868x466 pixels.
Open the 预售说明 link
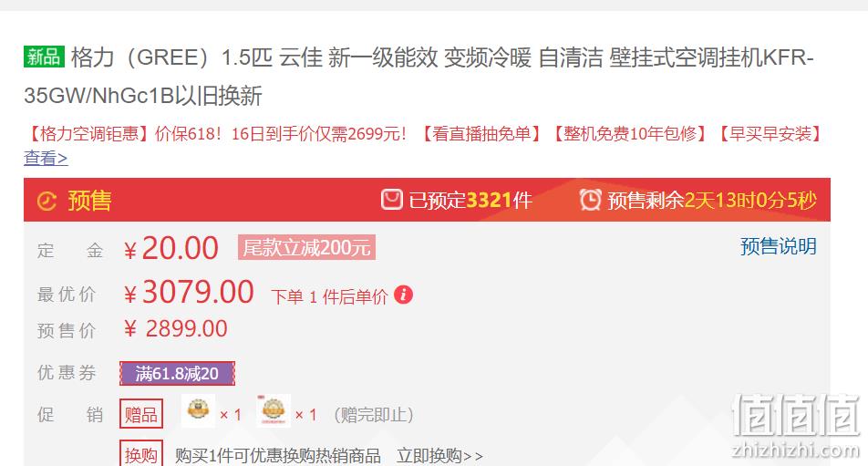pyautogui.click(x=779, y=246)
